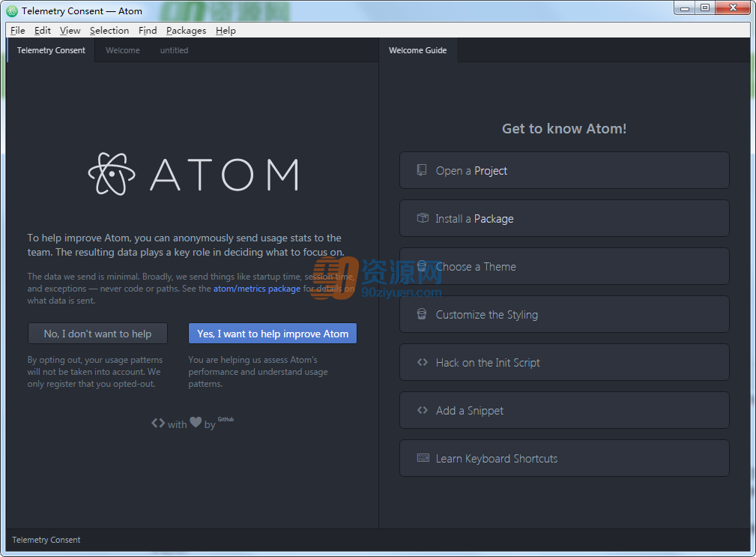This screenshot has width=756, height=557.
Task: Open the Edit menu
Action: pos(43,31)
